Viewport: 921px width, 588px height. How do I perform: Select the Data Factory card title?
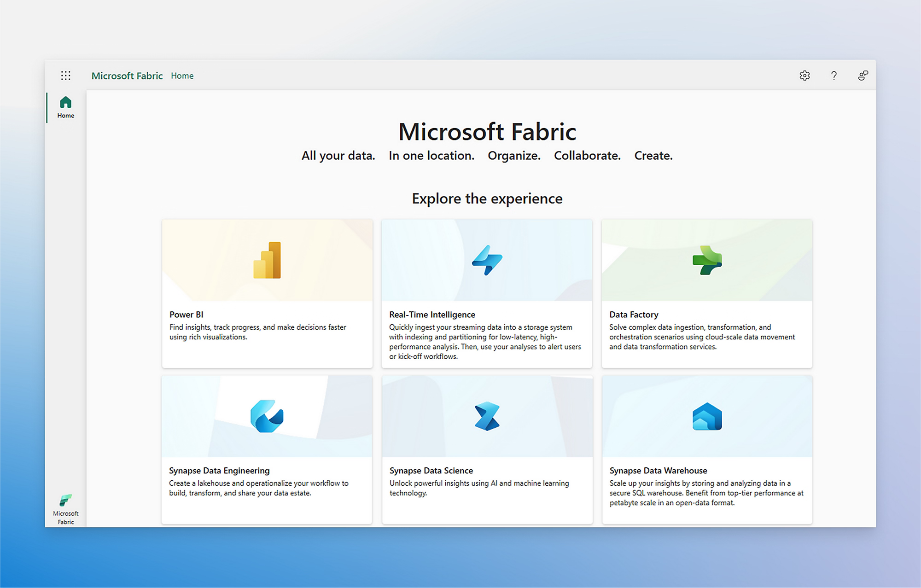coord(634,314)
